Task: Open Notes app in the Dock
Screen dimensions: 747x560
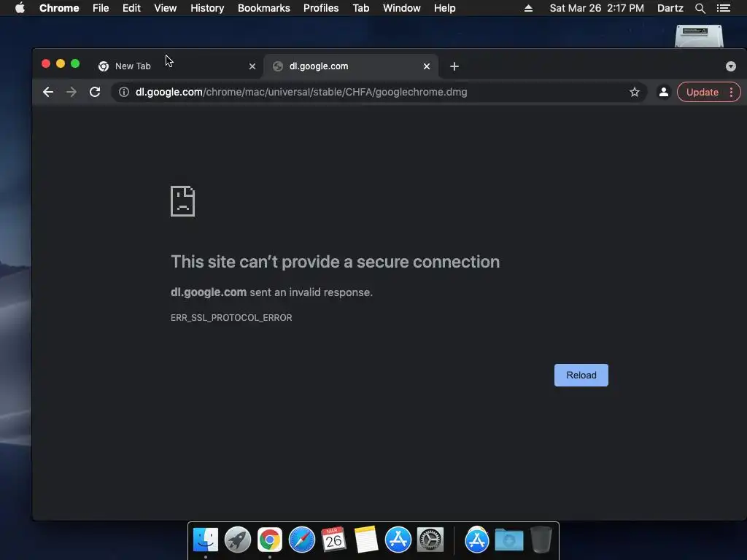Action: (x=366, y=540)
